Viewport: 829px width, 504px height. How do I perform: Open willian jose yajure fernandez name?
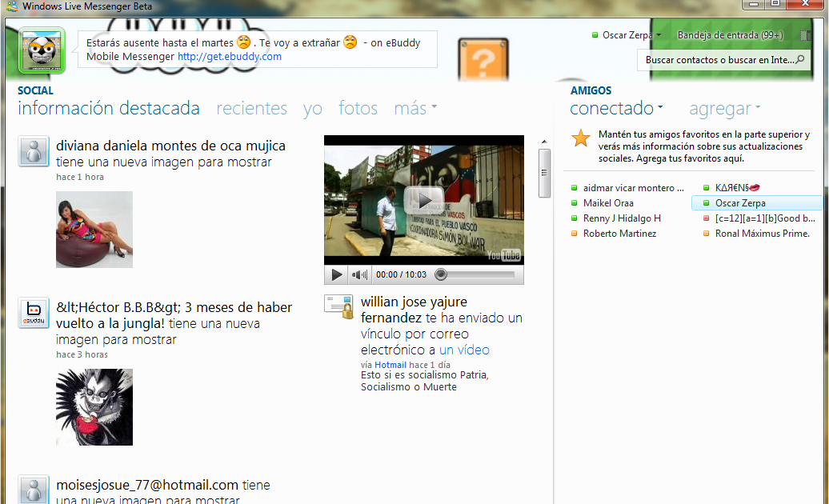click(x=414, y=310)
